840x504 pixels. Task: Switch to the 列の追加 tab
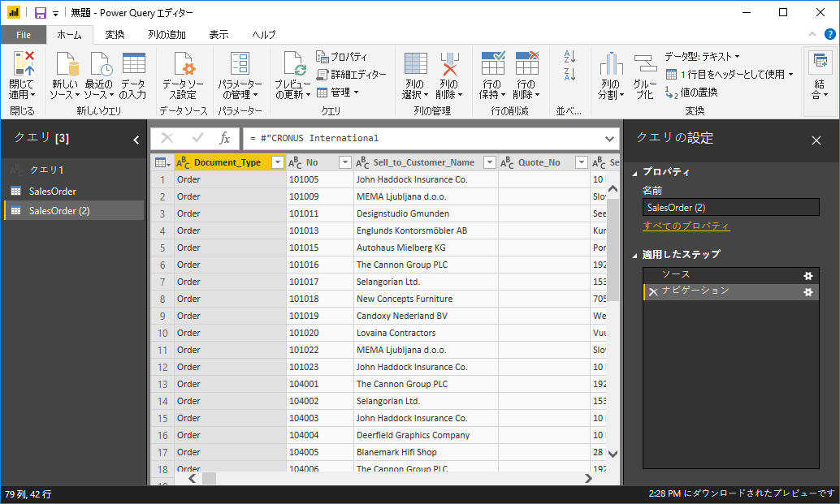click(x=167, y=35)
